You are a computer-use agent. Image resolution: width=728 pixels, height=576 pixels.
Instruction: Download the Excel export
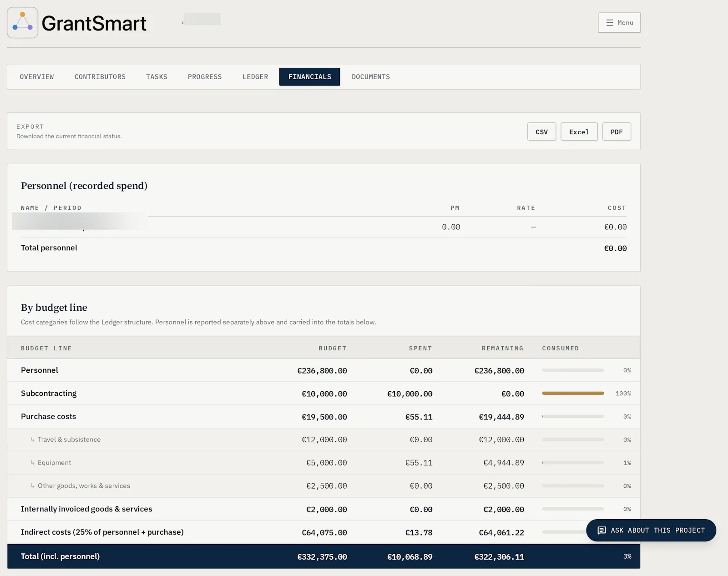point(579,132)
